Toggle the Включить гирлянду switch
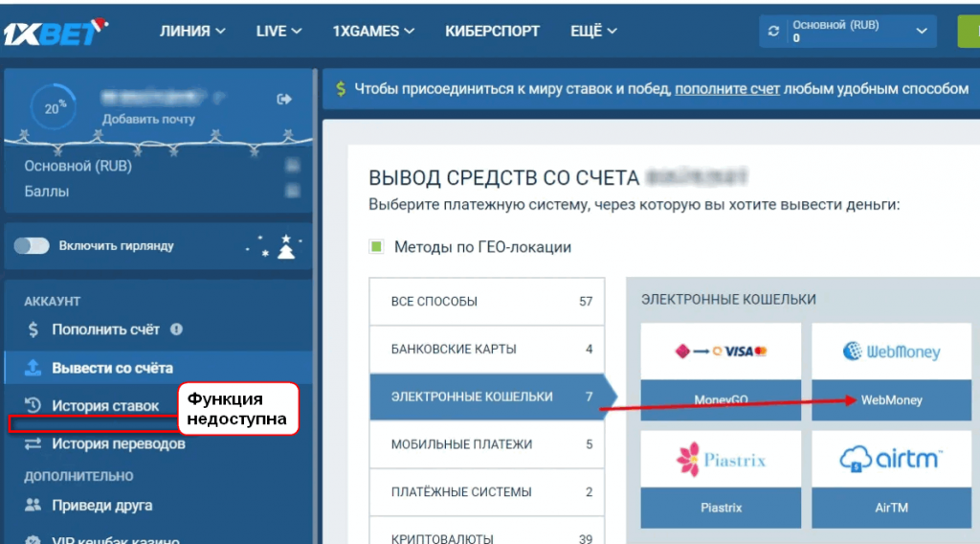Image resolution: width=980 pixels, height=544 pixels. pyautogui.click(x=32, y=246)
